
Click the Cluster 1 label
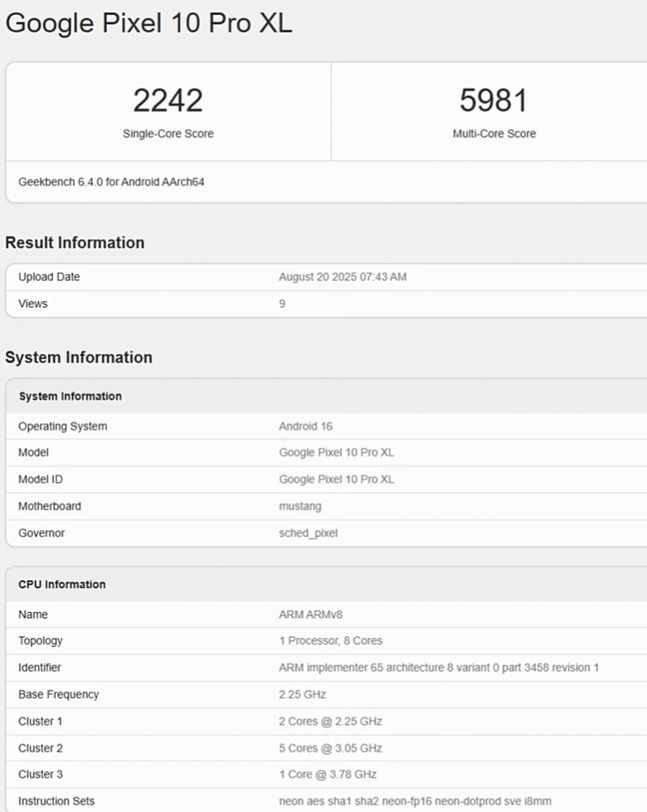(41, 722)
